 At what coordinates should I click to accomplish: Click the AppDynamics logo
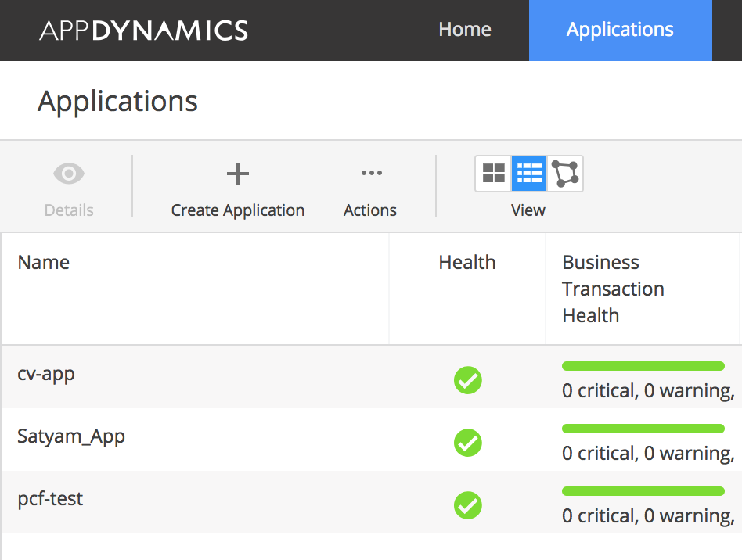click(x=143, y=31)
